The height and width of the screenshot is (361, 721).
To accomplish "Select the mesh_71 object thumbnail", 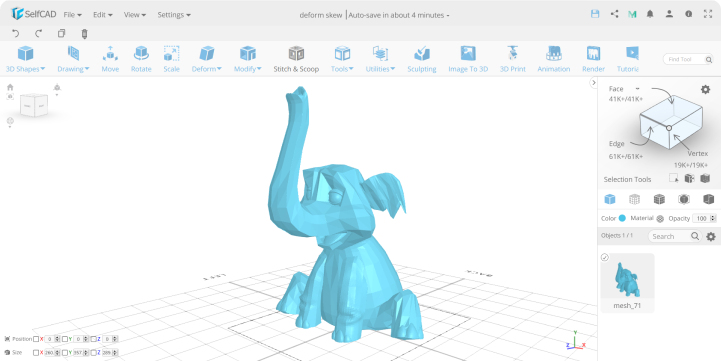I will click(627, 281).
